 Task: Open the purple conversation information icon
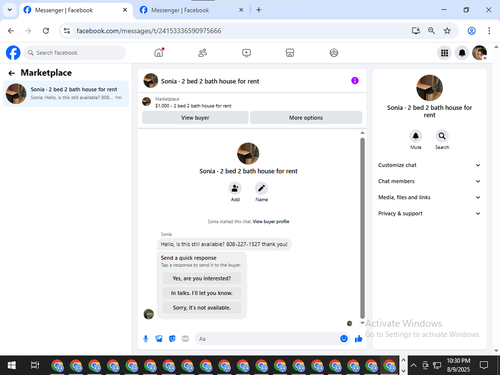pos(355,81)
